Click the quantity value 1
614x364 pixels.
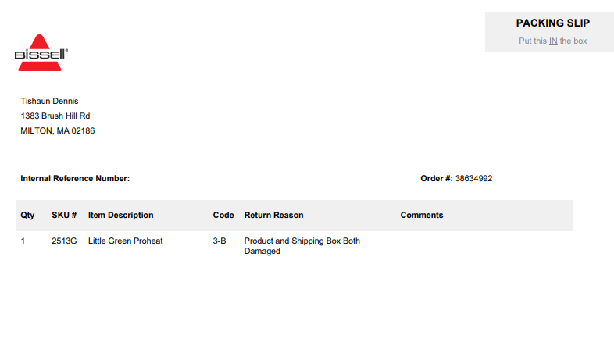click(x=23, y=241)
